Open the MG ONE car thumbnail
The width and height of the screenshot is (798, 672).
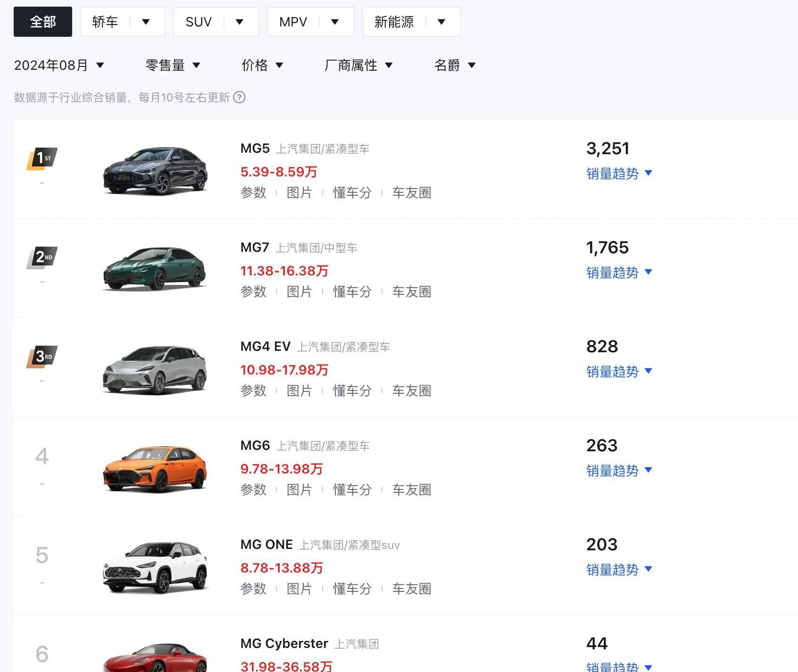coord(155,568)
